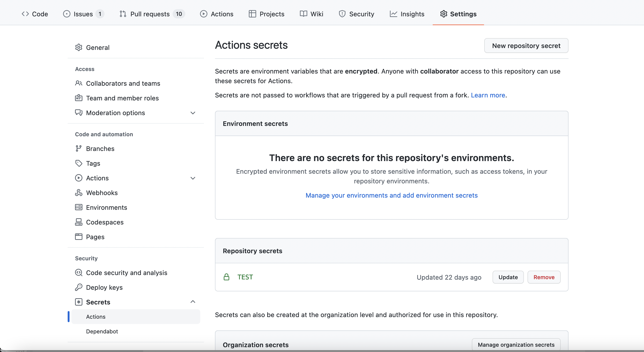
Task: Open the Learn more link
Action: click(x=488, y=95)
